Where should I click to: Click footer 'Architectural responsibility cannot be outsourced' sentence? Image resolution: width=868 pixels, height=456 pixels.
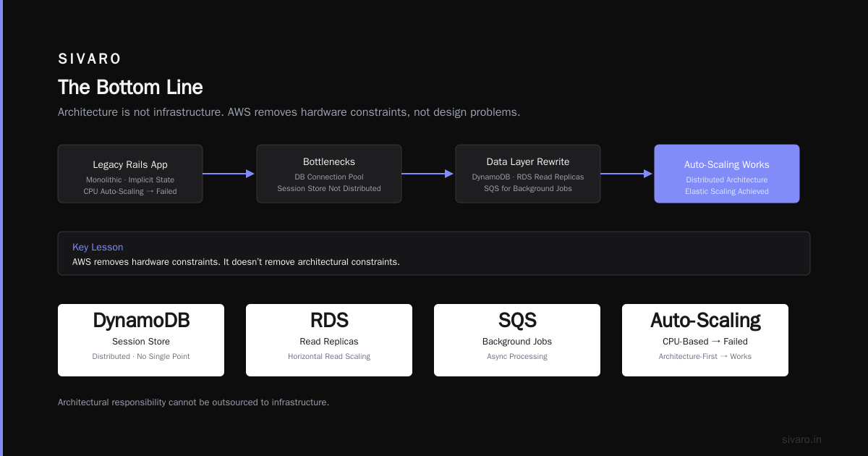193,402
